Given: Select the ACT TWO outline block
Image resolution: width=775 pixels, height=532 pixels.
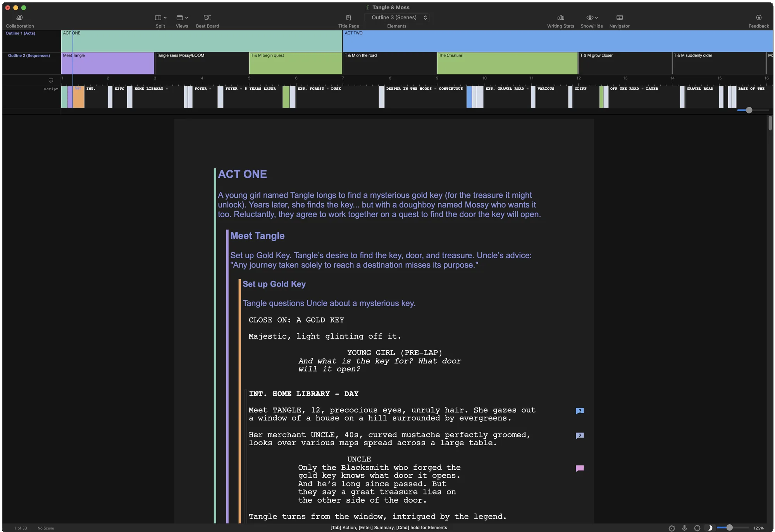Looking at the screenshot, I should [558, 41].
